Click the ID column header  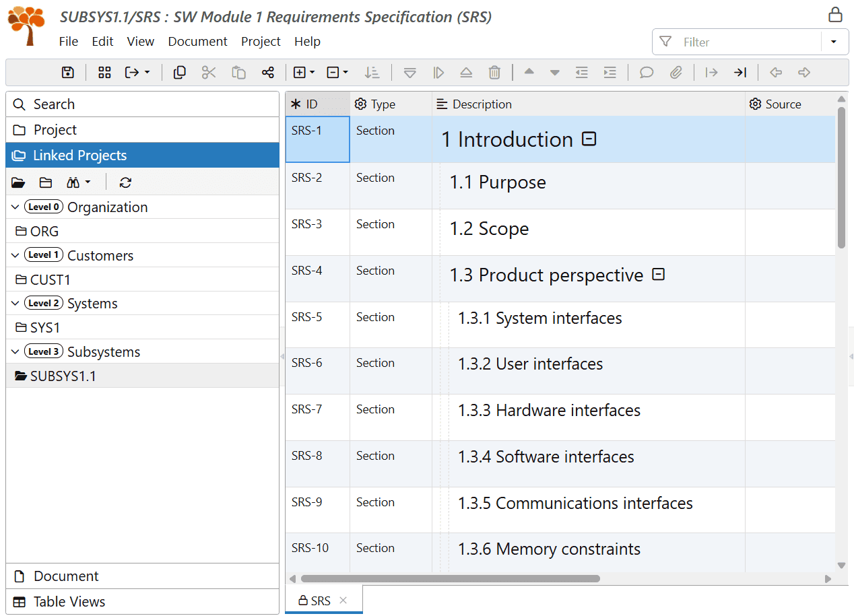[317, 104]
